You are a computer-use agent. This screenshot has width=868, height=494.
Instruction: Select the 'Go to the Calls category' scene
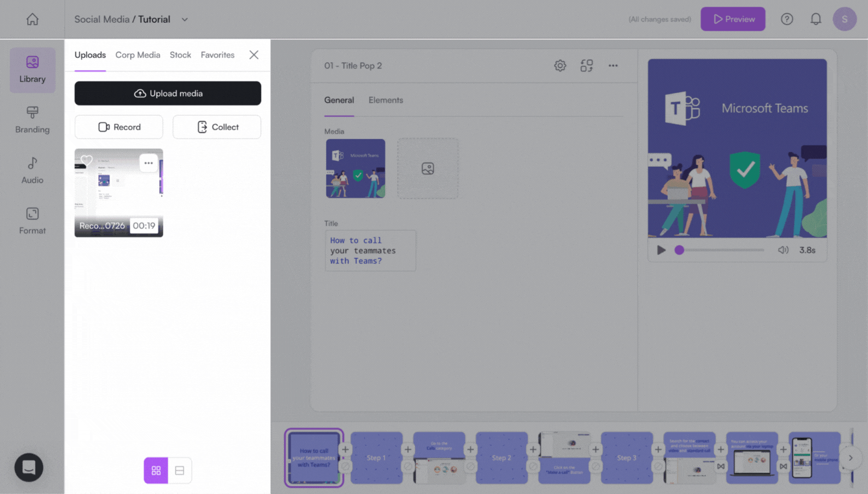[x=439, y=458]
